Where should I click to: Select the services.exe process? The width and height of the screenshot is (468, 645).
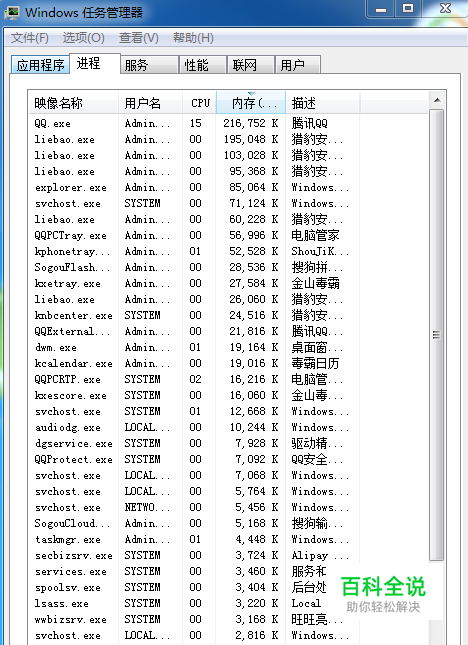click(x=195, y=572)
